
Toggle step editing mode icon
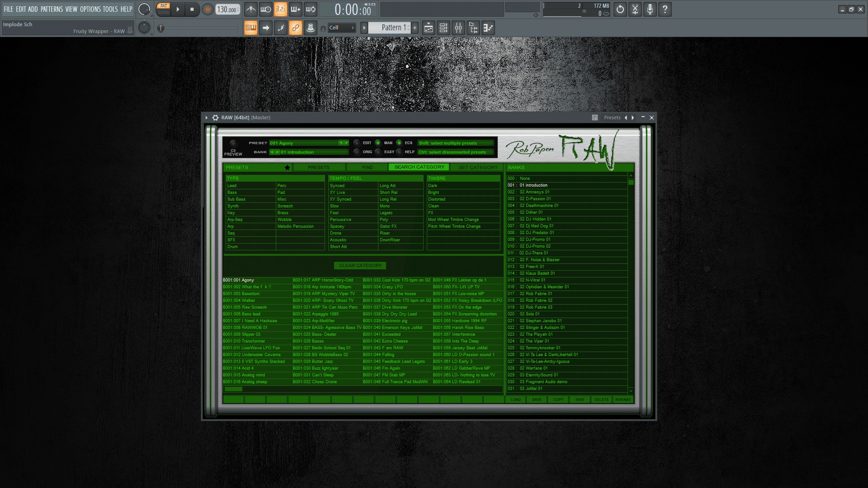281,28
